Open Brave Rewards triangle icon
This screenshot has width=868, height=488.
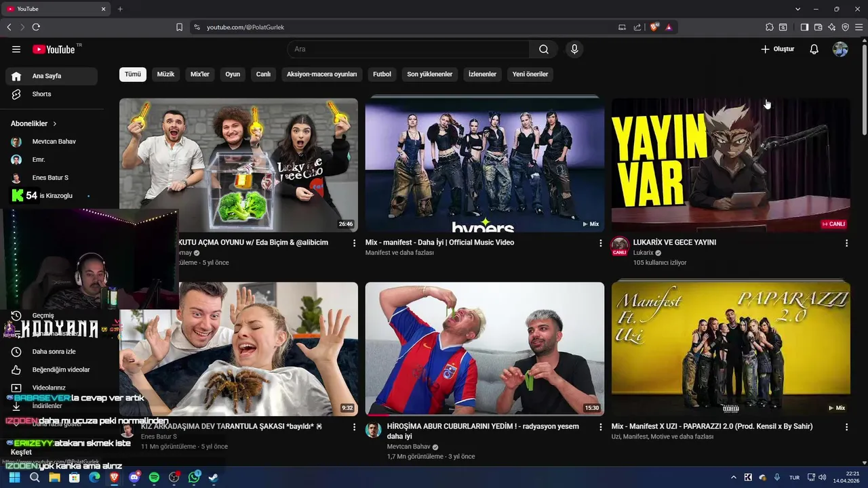(669, 27)
